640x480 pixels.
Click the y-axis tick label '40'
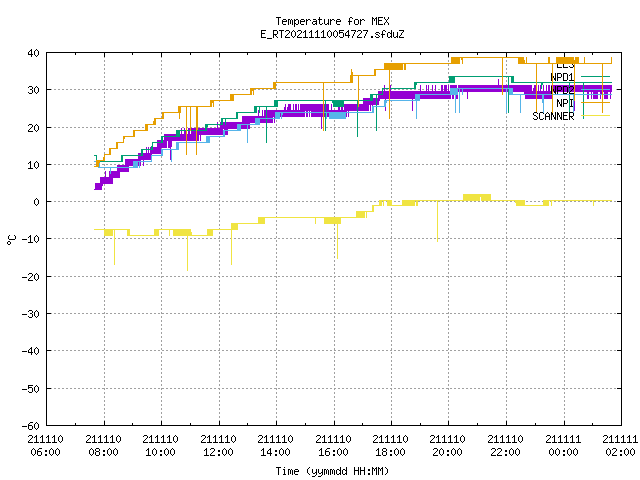[x=33, y=53]
